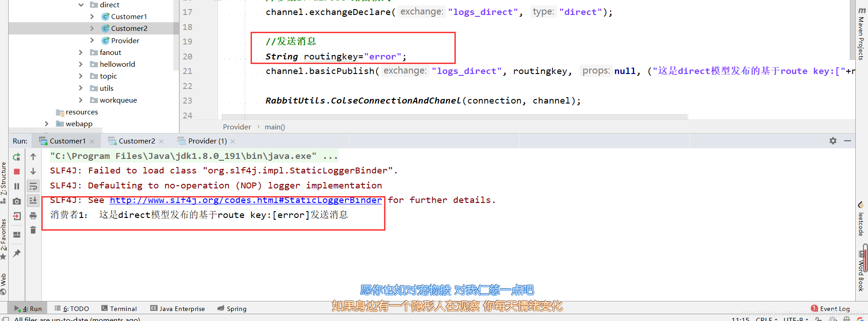868x321 pixels.
Task: Open the 2: Favorites side panel
Action: [x=4, y=239]
